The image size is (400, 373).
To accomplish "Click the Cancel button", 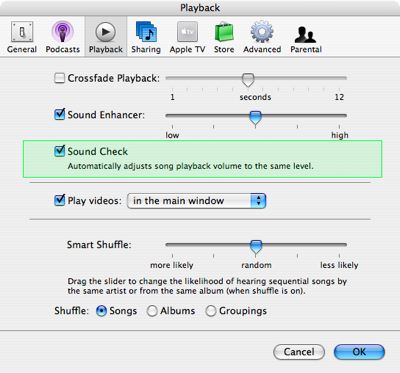I will 299,352.
